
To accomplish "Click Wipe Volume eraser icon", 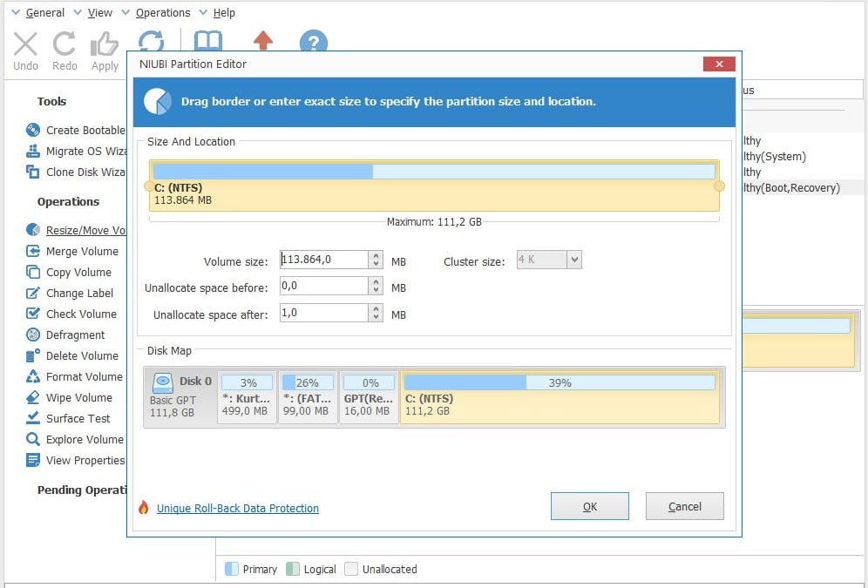I will [33, 397].
